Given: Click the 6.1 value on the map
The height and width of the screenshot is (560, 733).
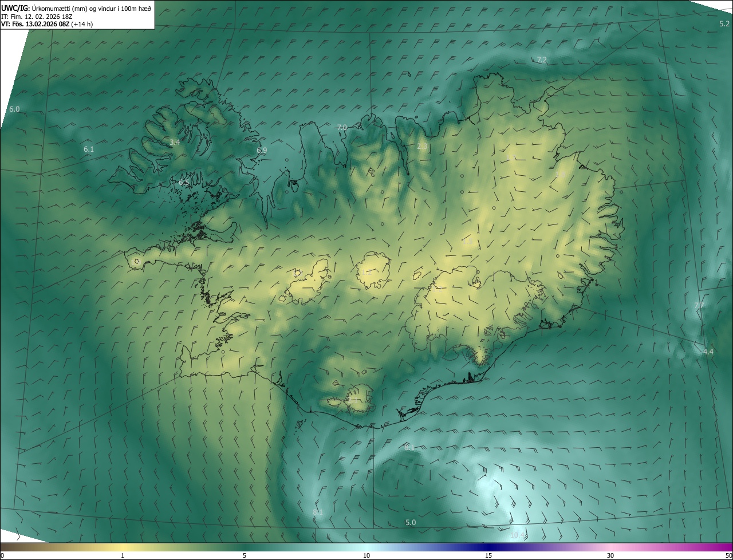Looking at the screenshot, I should [x=89, y=149].
